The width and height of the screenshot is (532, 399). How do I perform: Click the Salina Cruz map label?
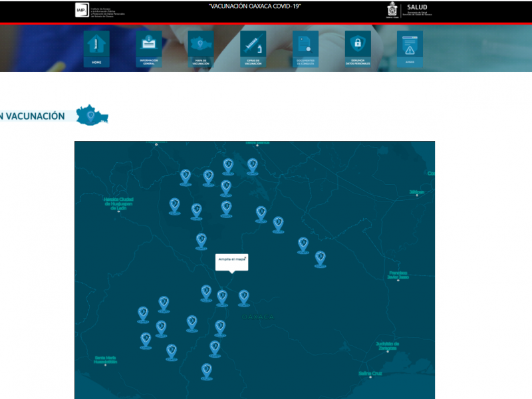click(371, 374)
